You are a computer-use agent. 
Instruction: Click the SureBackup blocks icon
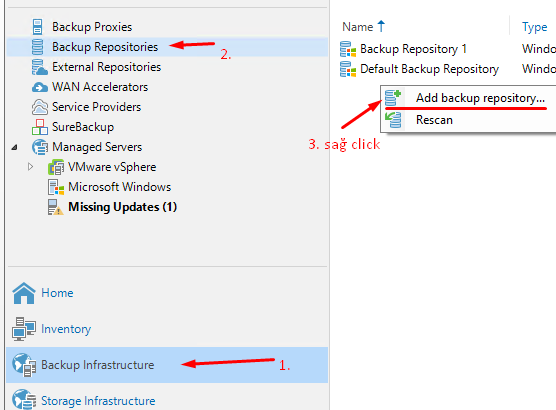pos(39,127)
